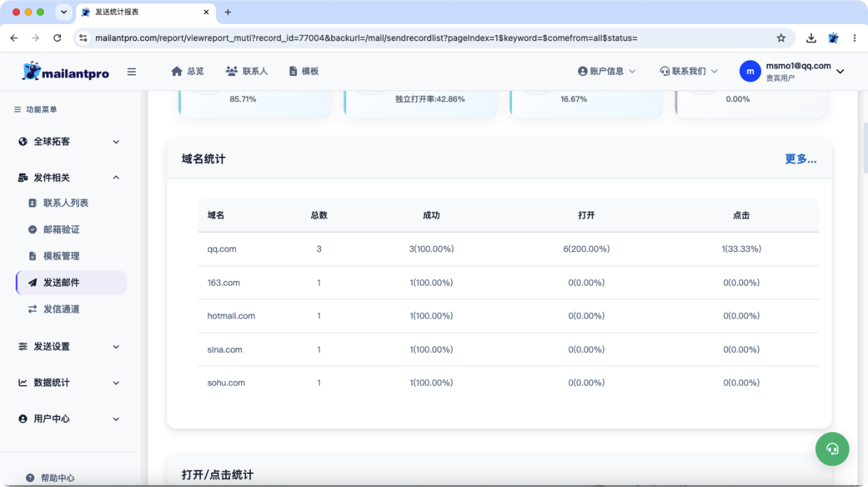Click the 模板 document icon
This screenshot has width=868, height=487.
[293, 71]
